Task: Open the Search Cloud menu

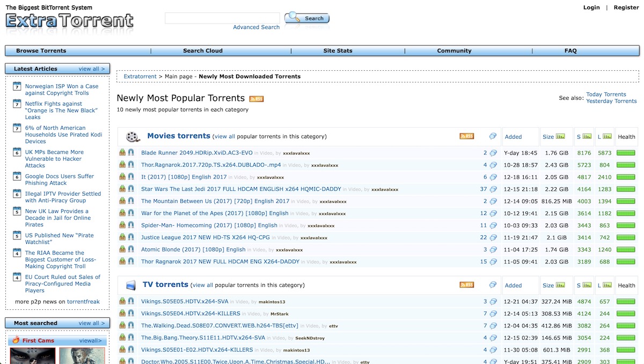Action: tap(202, 50)
